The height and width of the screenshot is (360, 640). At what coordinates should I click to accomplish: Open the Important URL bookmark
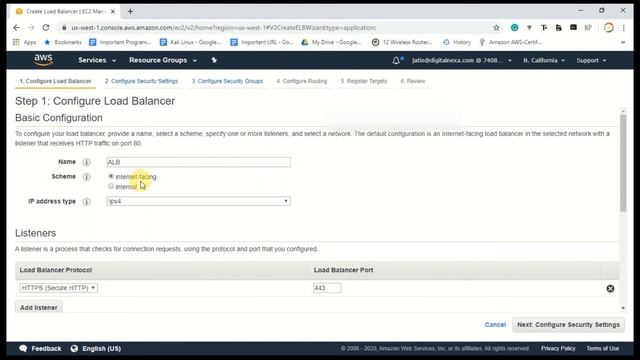pos(262,42)
